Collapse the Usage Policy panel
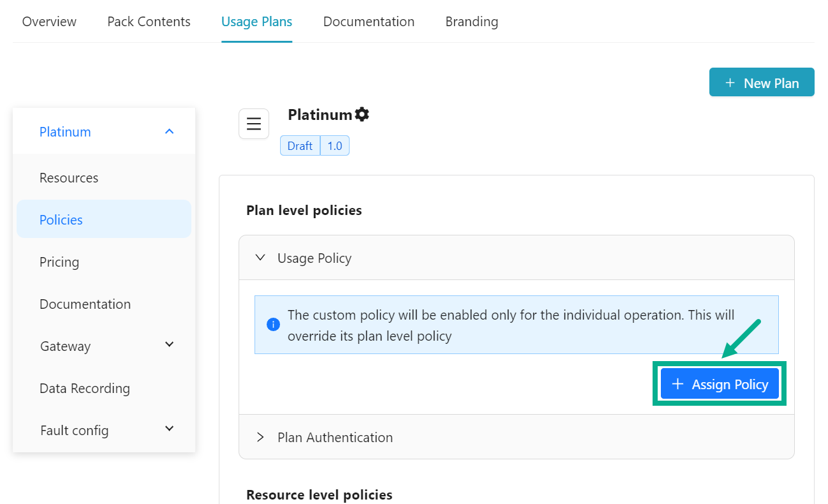 point(260,258)
